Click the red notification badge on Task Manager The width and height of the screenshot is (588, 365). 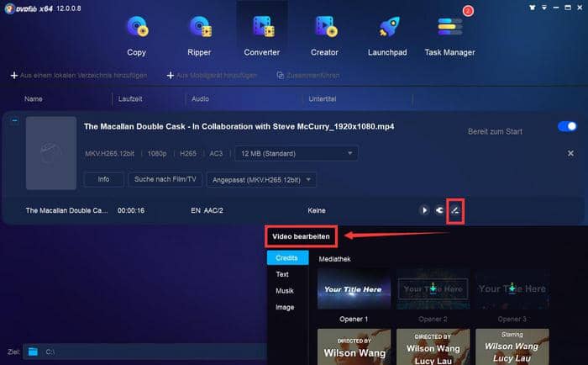coord(468,11)
